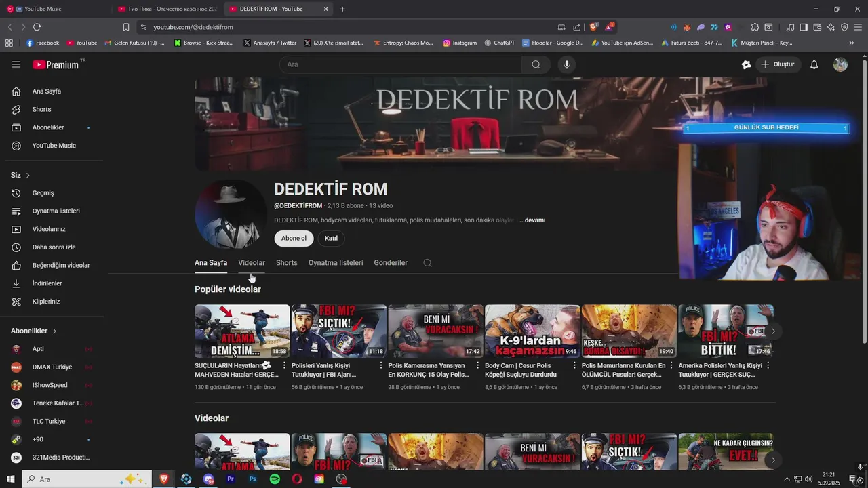Viewport: 868px width, 488px height.
Task: Open the Brave Rewards triangle icon
Action: pos(610,27)
